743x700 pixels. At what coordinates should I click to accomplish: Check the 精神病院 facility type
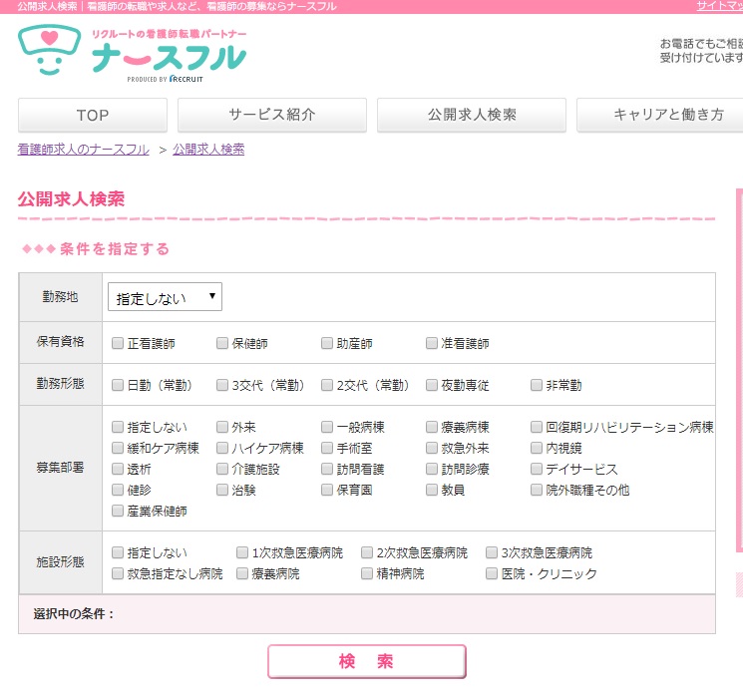tap(367, 573)
